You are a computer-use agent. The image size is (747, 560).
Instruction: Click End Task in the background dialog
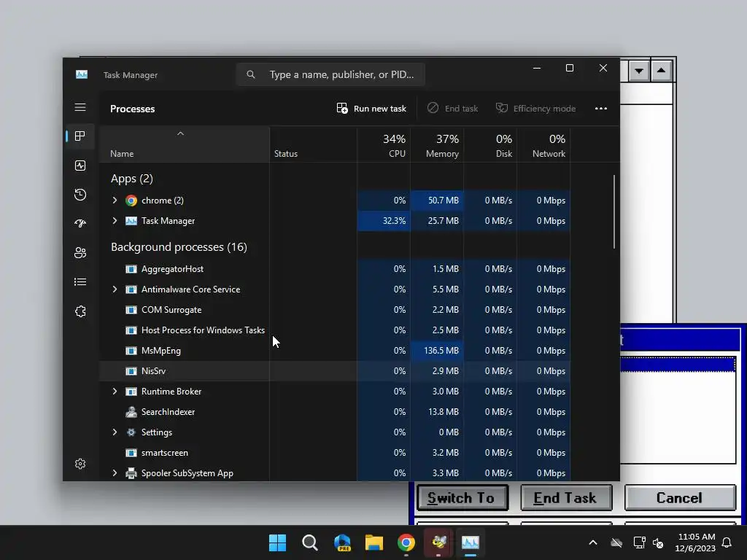[x=566, y=498]
